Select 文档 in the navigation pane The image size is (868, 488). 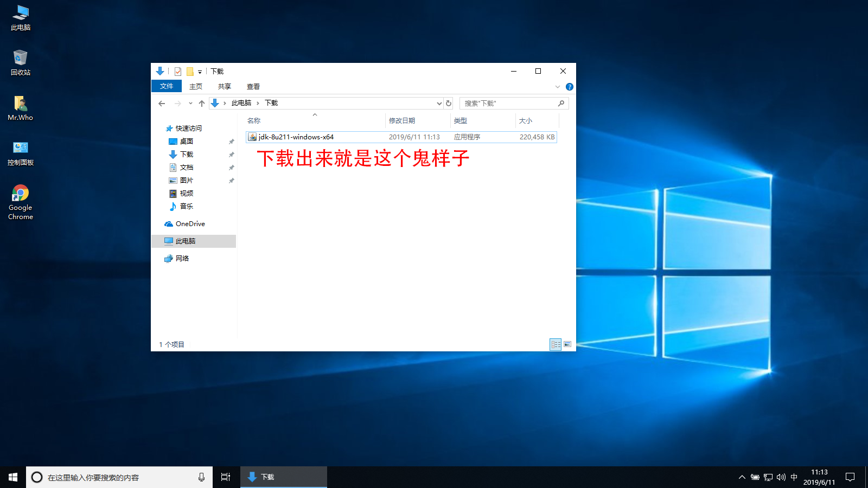(187, 168)
